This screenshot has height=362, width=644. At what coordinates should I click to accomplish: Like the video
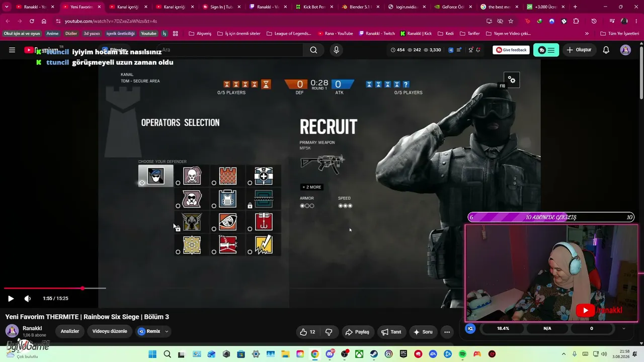(307, 332)
